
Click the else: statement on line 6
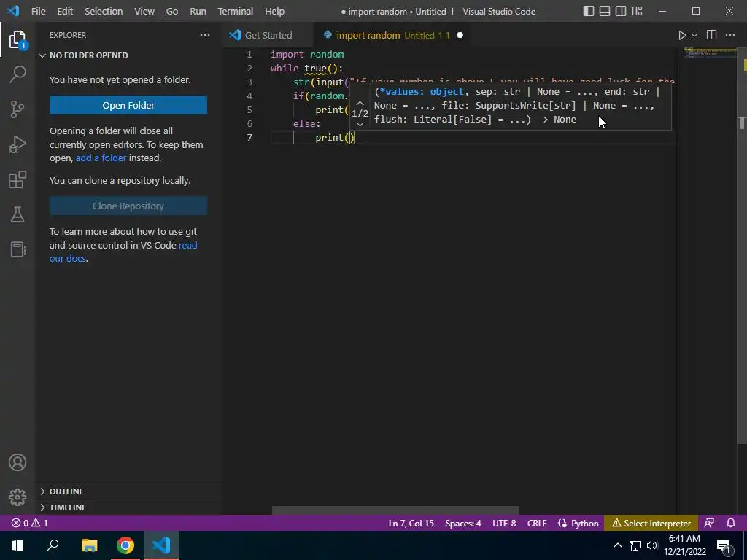coord(307,123)
